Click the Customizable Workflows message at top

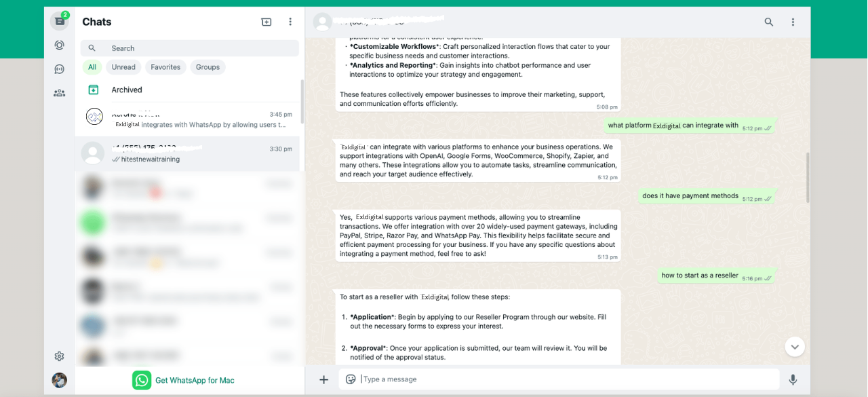(477, 74)
